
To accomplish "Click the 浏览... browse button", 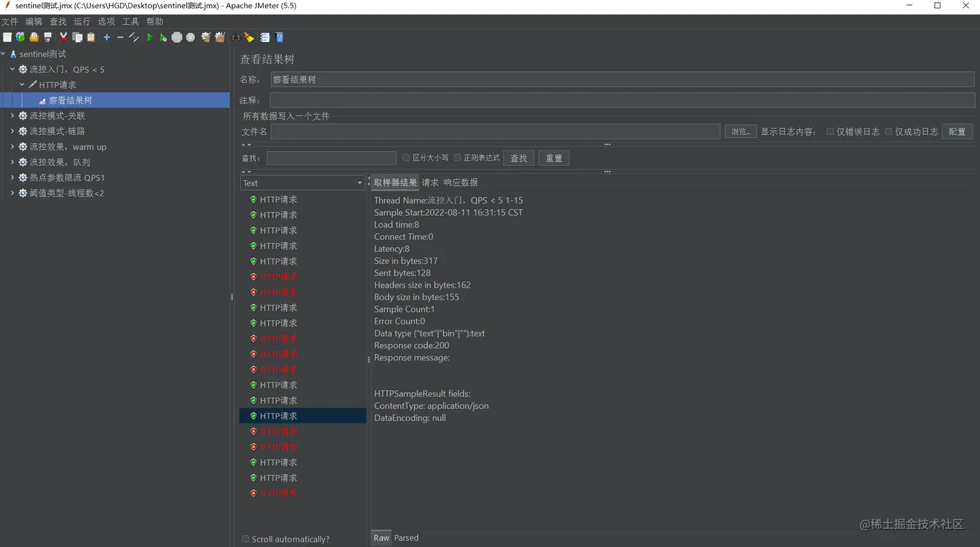I will [740, 132].
